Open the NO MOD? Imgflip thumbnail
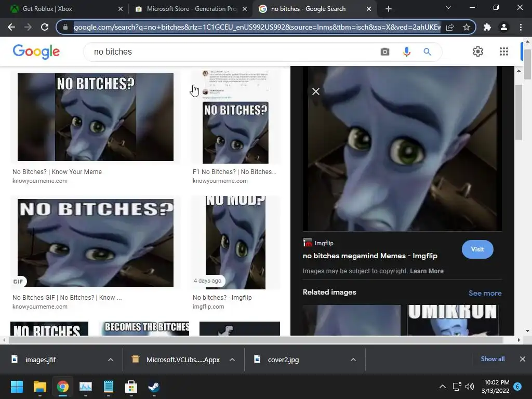532x399 pixels. click(x=235, y=243)
